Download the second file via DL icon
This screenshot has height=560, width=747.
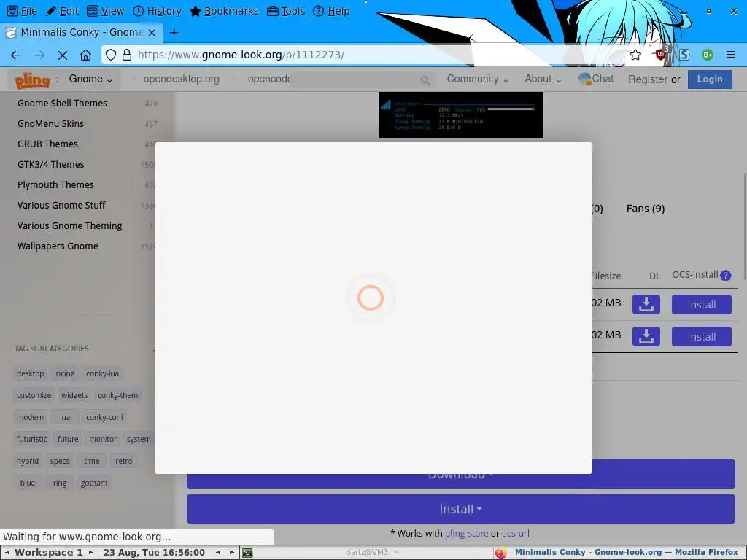click(x=646, y=337)
